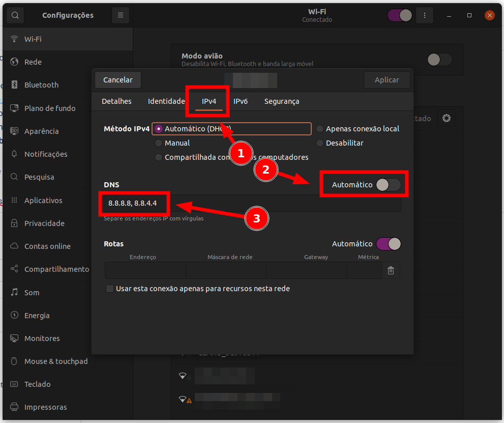Screen dimensions: 504x423
Task: Select the Manual IPv4 method
Action: [159, 143]
